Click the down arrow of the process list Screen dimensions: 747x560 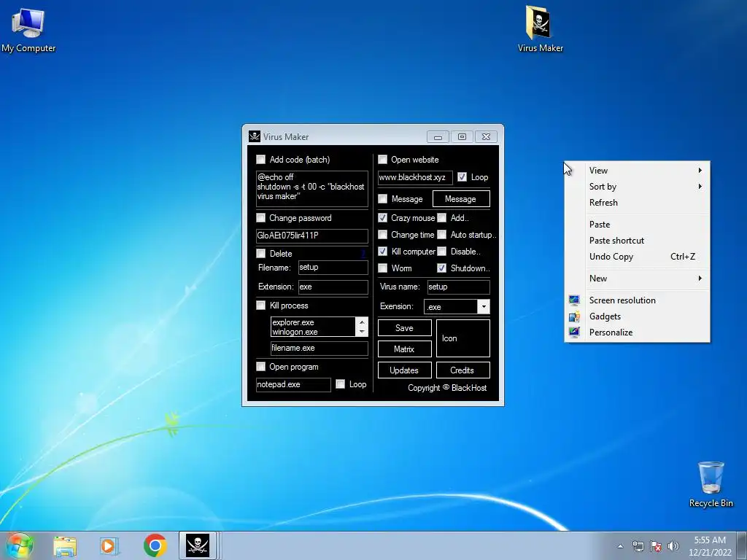click(x=362, y=332)
